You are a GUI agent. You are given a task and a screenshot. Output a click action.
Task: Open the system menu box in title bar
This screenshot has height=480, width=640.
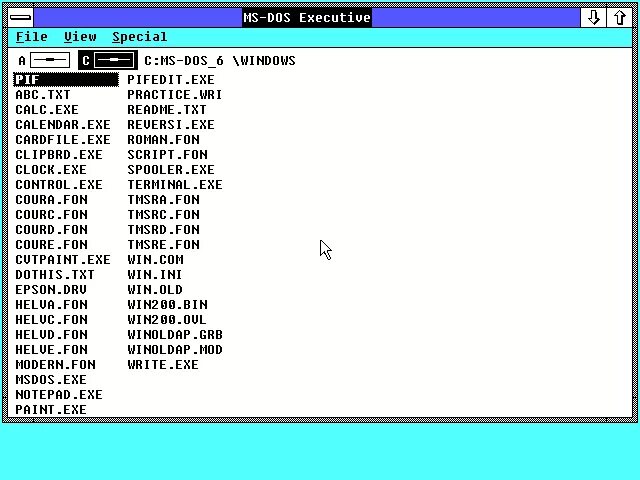20,17
